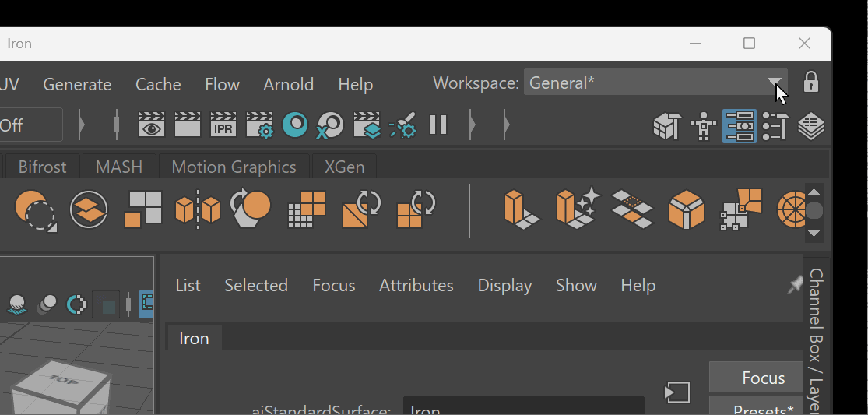
Task: Toggle the workspace lock icon
Action: (x=810, y=82)
